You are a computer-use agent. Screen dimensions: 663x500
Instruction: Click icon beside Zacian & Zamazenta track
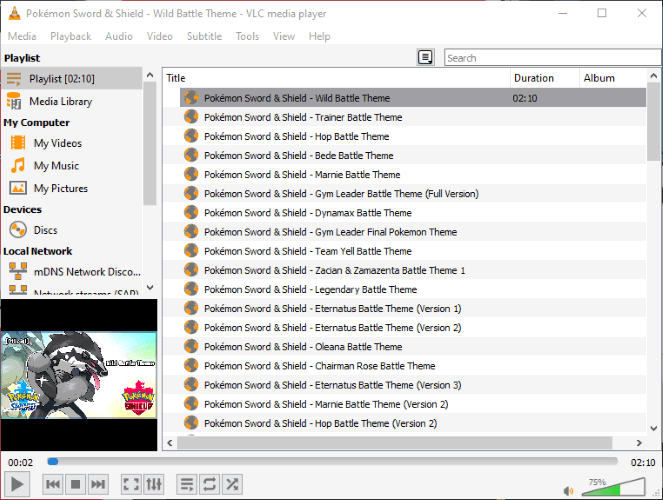click(191, 270)
